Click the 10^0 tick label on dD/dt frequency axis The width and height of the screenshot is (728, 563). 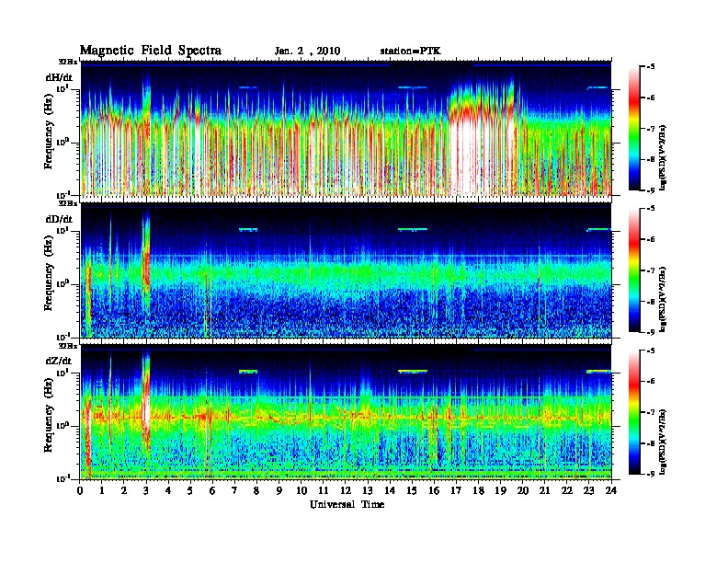point(63,283)
